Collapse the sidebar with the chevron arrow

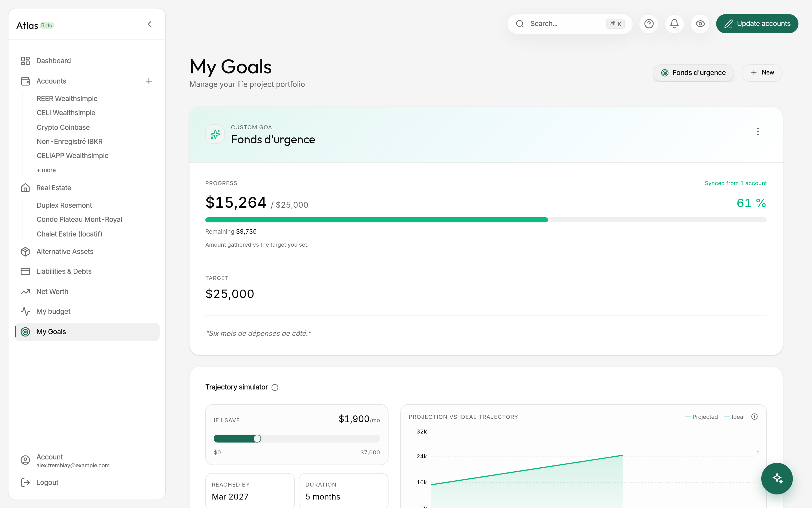150,24
